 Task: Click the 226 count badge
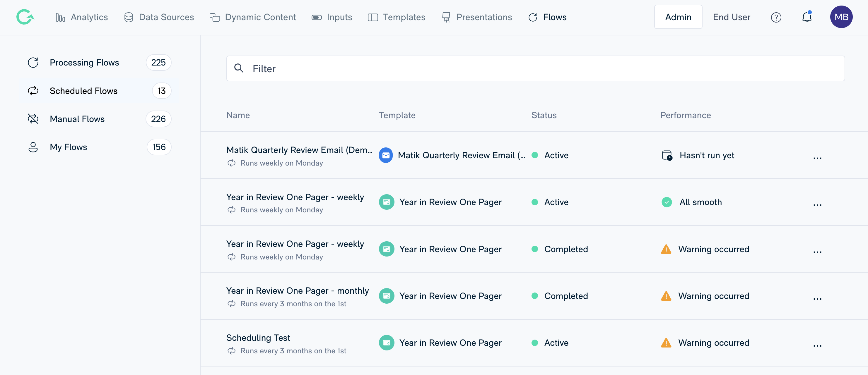coord(158,119)
